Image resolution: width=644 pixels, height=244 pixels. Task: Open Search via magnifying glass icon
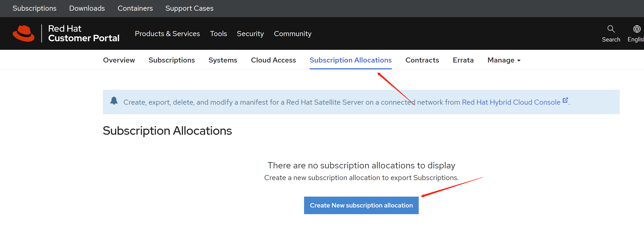tap(611, 29)
